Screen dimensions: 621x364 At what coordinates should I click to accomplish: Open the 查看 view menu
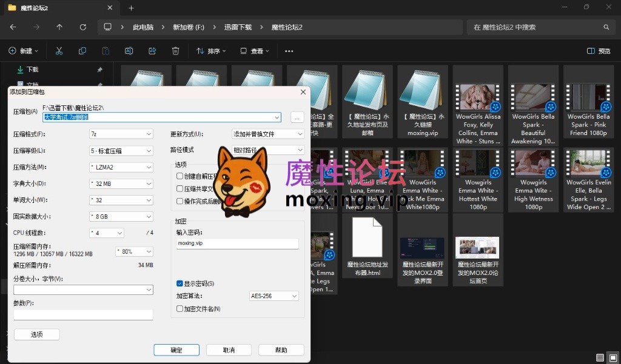pos(255,51)
